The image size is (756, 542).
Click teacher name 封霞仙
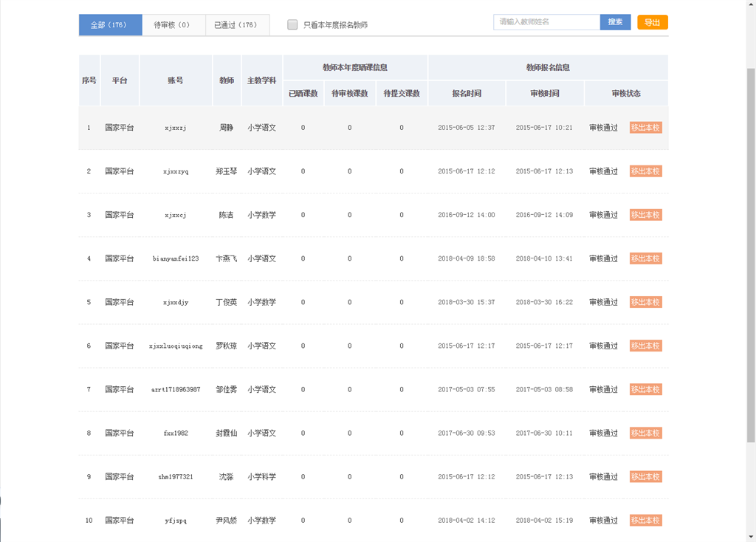(226, 433)
